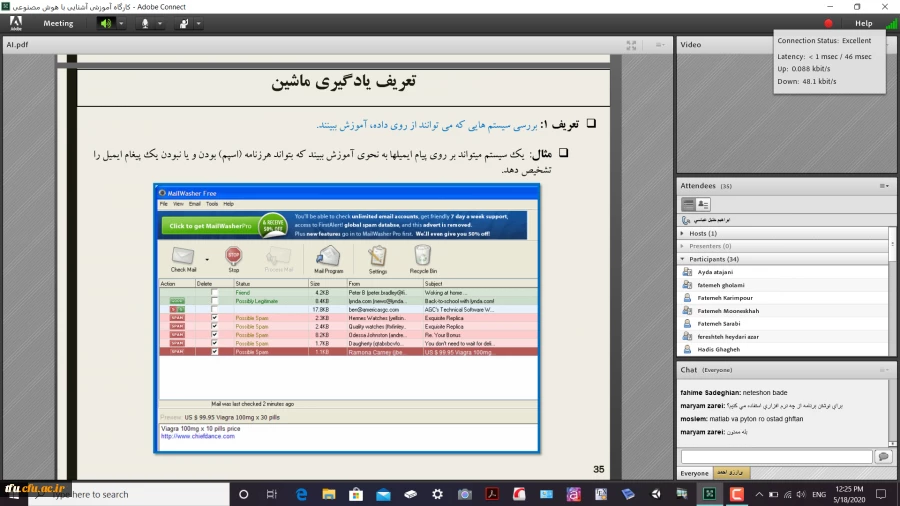Image resolution: width=900 pixels, height=506 pixels.
Task: Open Cortana circle on taskbar
Action: [x=243, y=494]
